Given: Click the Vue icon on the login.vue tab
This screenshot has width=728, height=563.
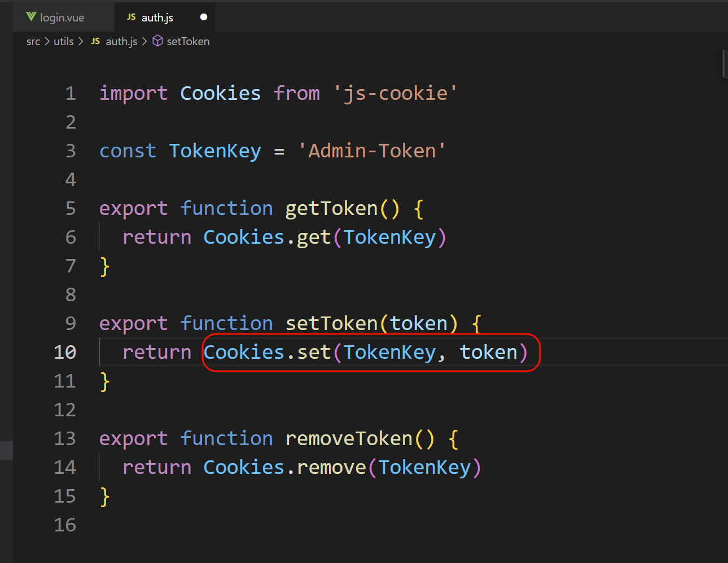Looking at the screenshot, I should click(x=31, y=17).
